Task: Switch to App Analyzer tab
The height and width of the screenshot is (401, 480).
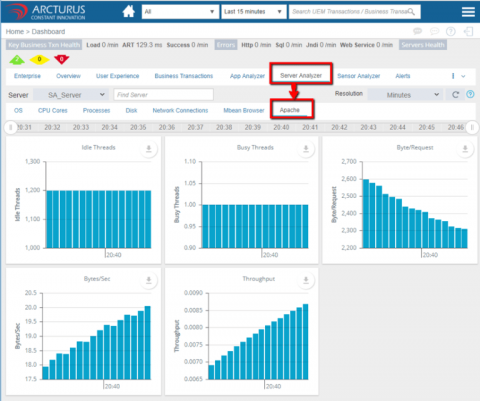Action: tap(247, 76)
